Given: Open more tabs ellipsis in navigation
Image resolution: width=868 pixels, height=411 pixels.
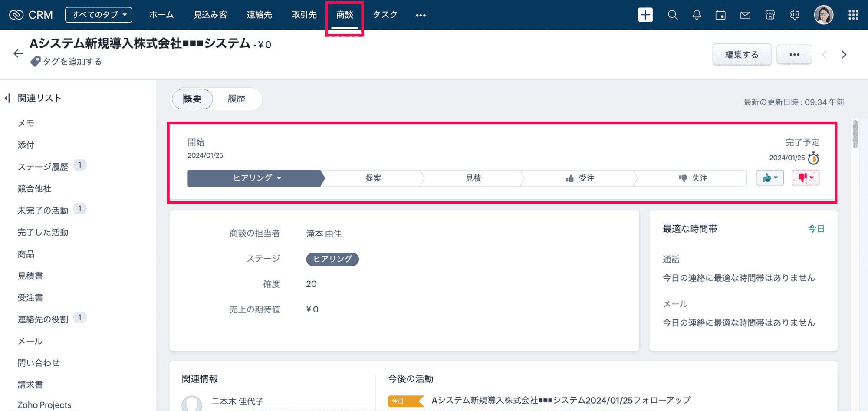Looking at the screenshot, I should tap(421, 16).
